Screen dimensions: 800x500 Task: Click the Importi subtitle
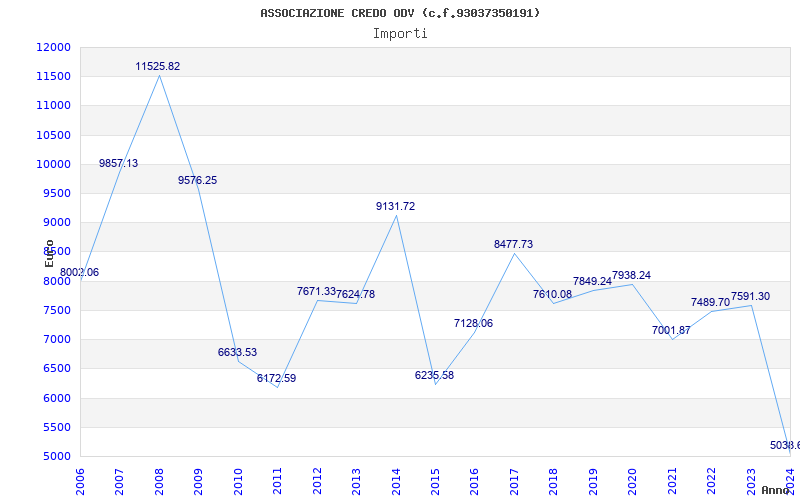coord(400,34)
